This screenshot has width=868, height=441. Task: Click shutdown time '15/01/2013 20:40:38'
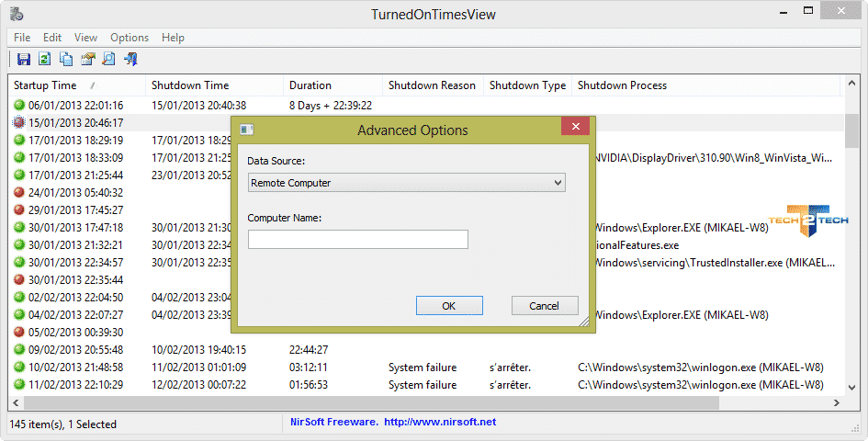coord(198,106)
